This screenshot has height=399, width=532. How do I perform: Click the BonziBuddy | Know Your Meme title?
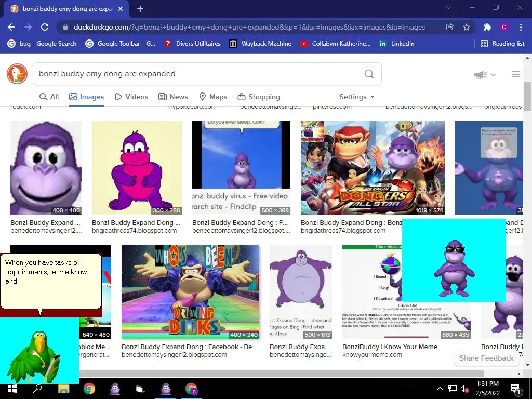[x=390, y=347]
